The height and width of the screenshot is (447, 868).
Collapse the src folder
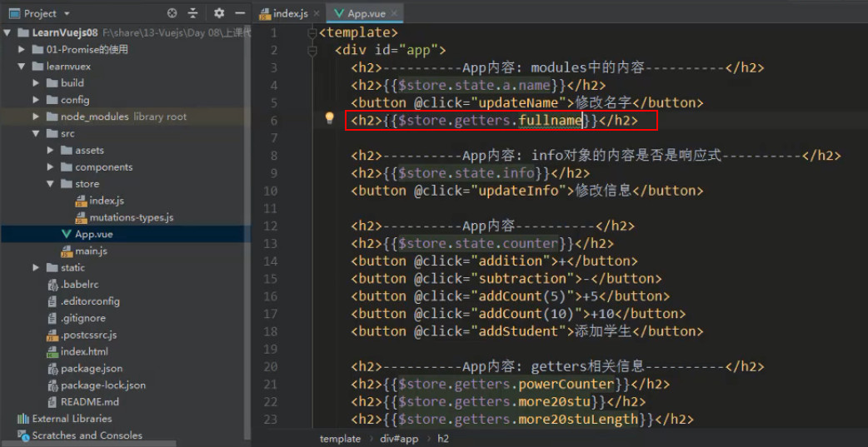click(x=36, y=133)
